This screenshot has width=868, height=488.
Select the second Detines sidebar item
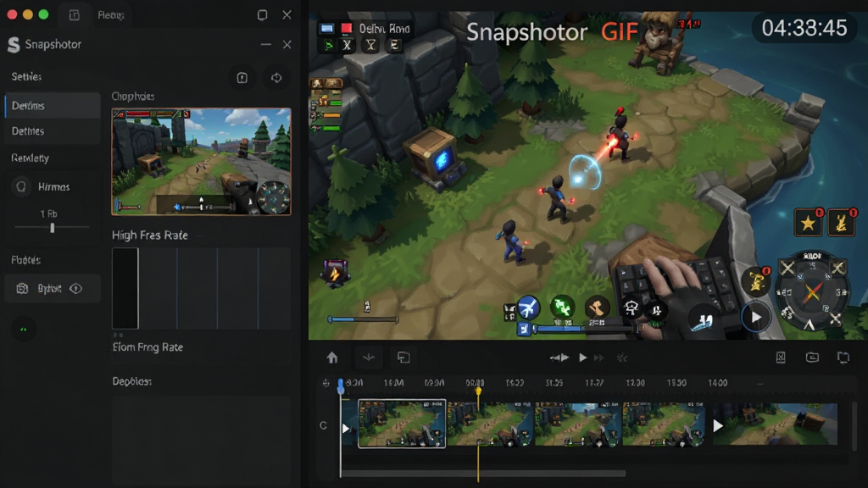coord(53,131)
